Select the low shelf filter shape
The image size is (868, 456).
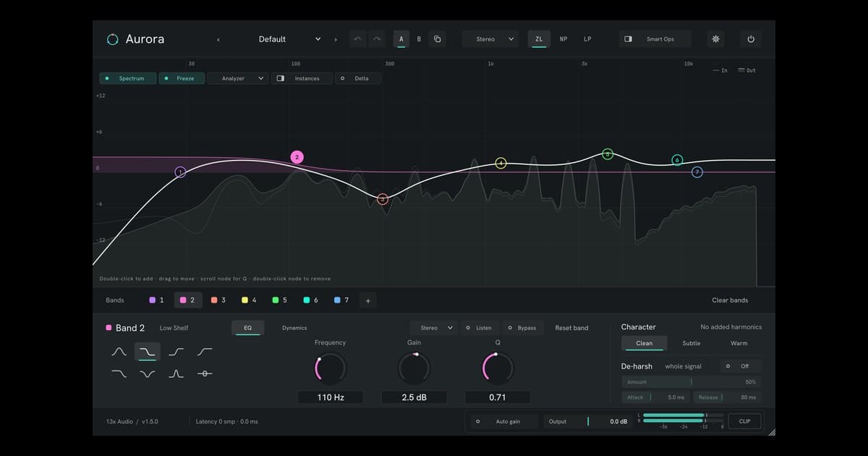[x=148, y=352]
